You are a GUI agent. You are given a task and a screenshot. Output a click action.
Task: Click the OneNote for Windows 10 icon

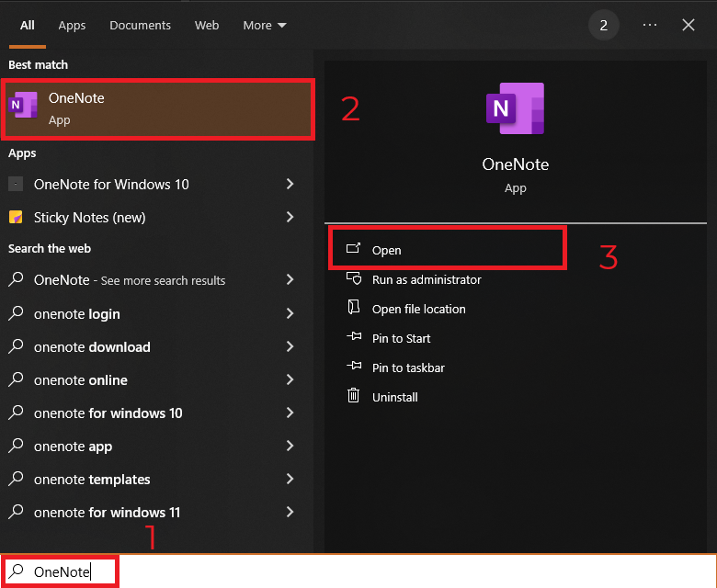[x=16, y=184]
